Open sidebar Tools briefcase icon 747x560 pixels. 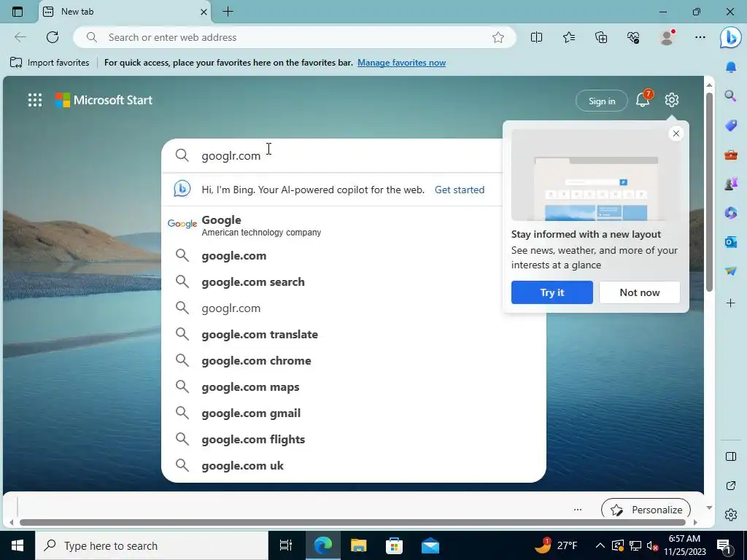tap(731, 155)
